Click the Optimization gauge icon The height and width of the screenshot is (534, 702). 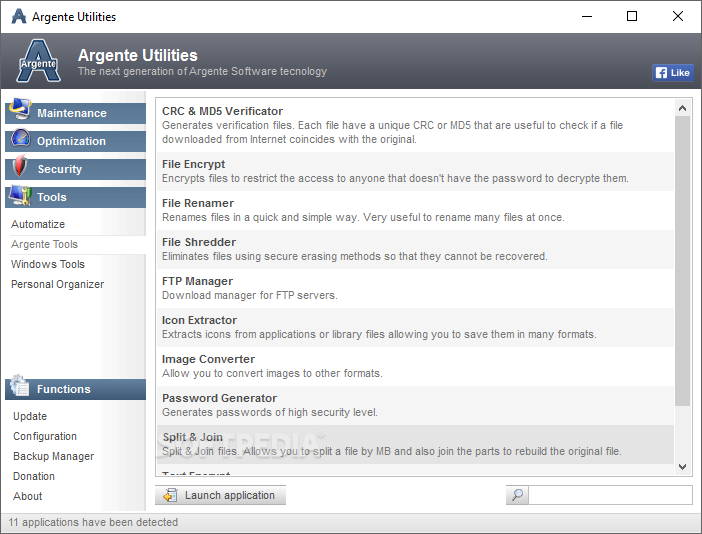(x=21, y=138)
